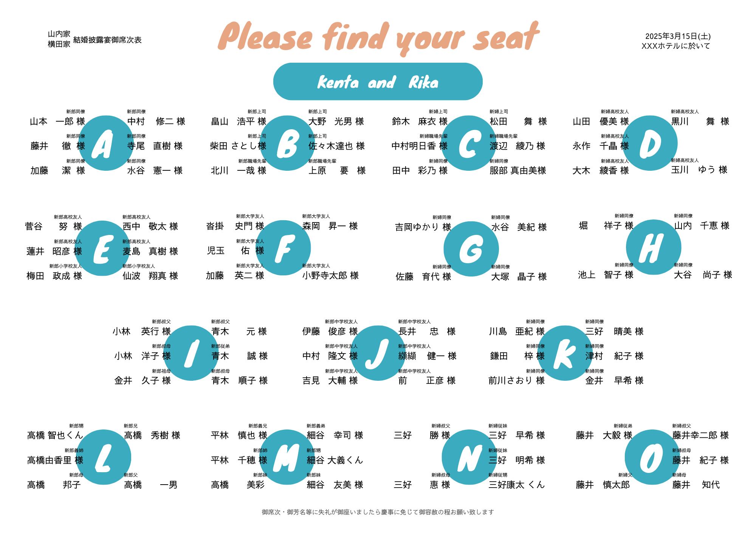Select the 結婚披露宴御席次表 title text
The height and width of the screenshot is (536, 756).
107,40
